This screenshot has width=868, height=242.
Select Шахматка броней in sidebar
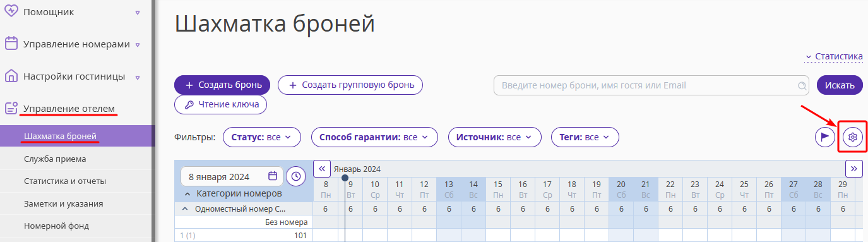coord(77,136)
